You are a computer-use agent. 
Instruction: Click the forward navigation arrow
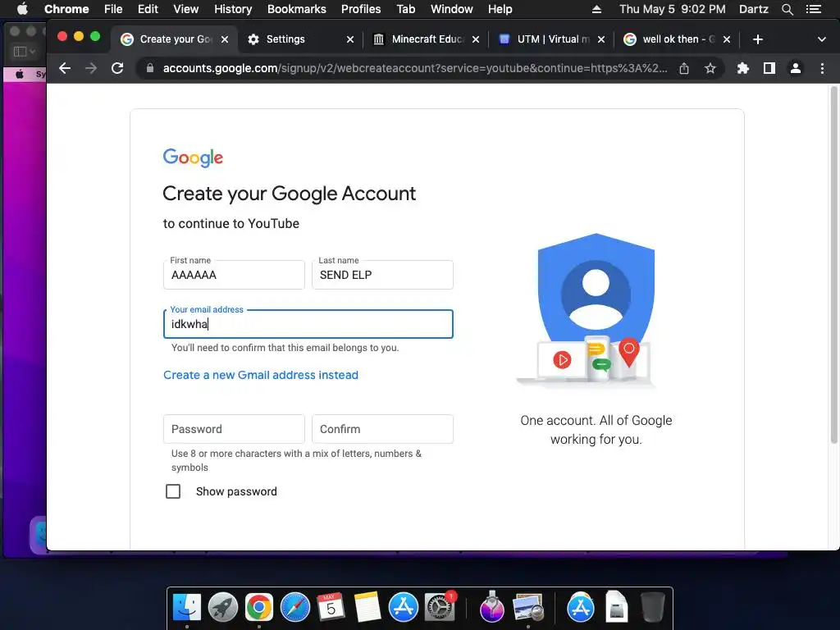[91, 68]
